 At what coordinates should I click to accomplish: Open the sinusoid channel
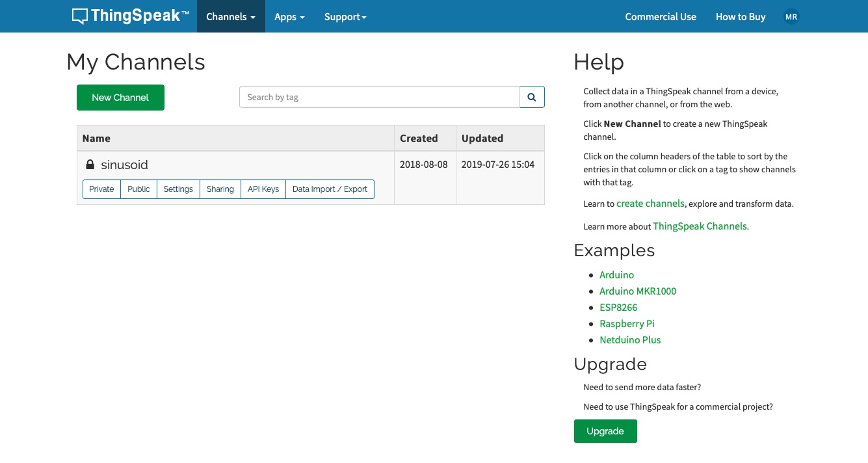point(124,165)
